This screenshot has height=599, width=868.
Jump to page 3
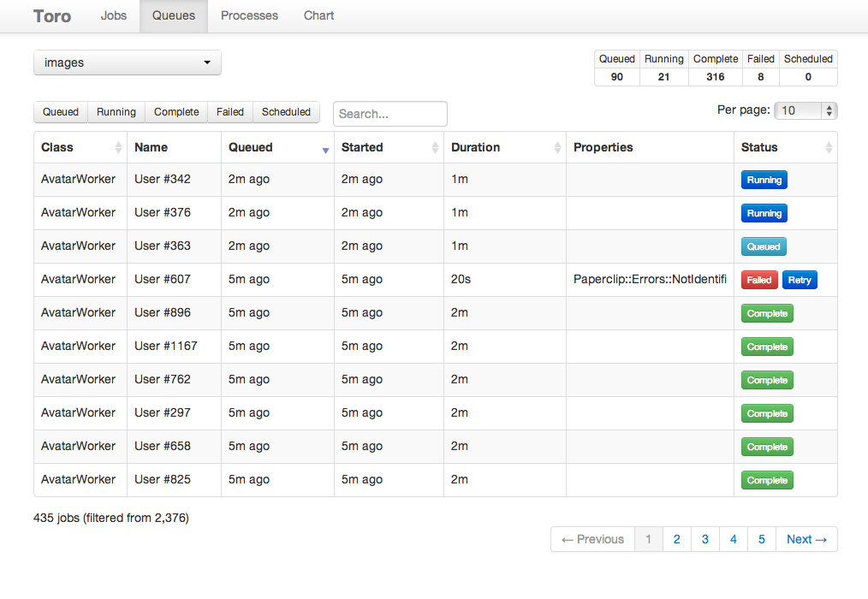click(705, 539)
